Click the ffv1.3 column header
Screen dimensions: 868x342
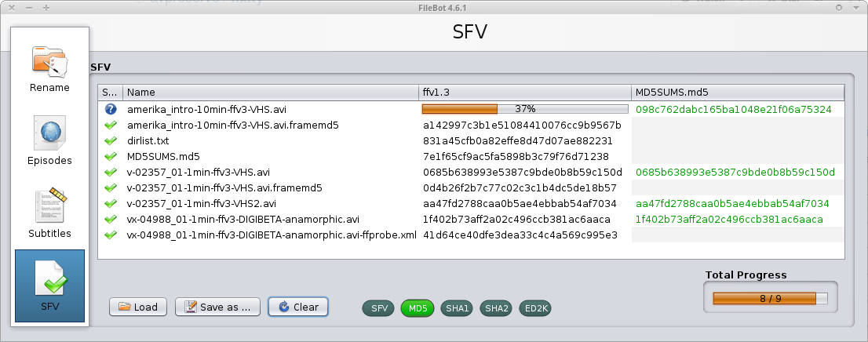[x=524, y=93]
